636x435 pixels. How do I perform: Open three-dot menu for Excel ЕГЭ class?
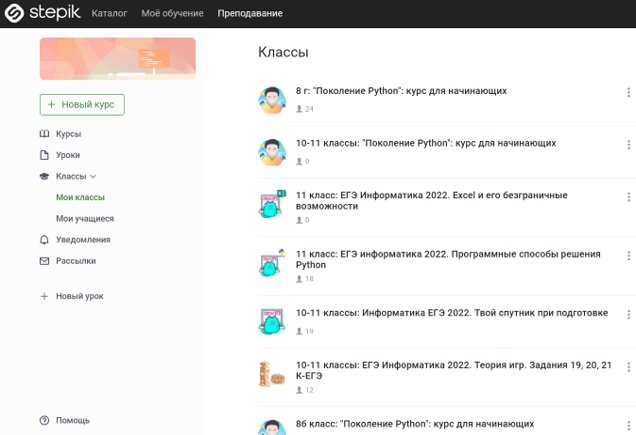pyautogui.click(x=628, y=197)
